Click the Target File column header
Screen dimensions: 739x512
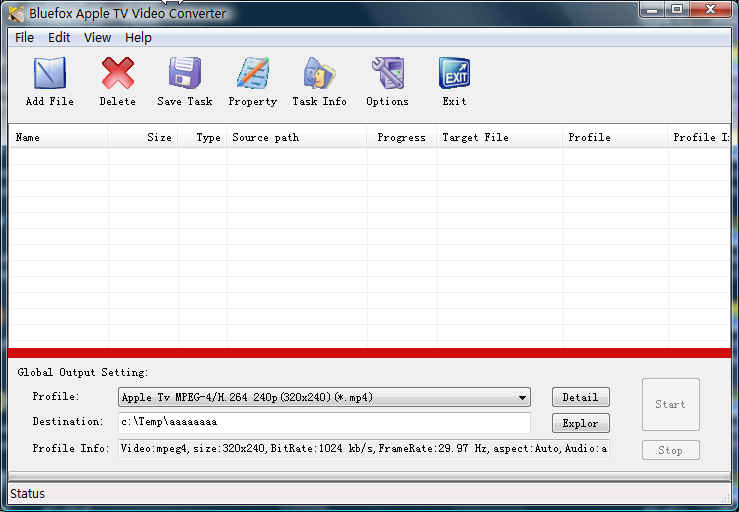(500, 138)
